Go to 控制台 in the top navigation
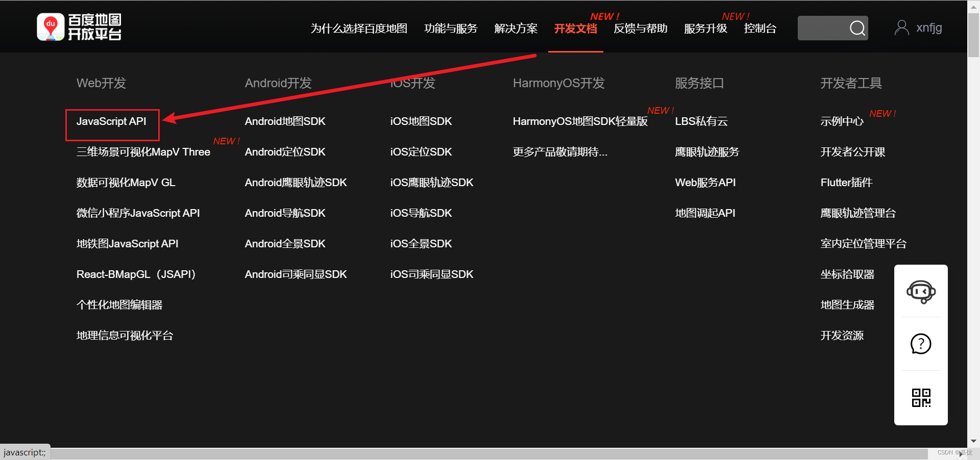Viewport: 980px width, 460px height. point(760,29)
